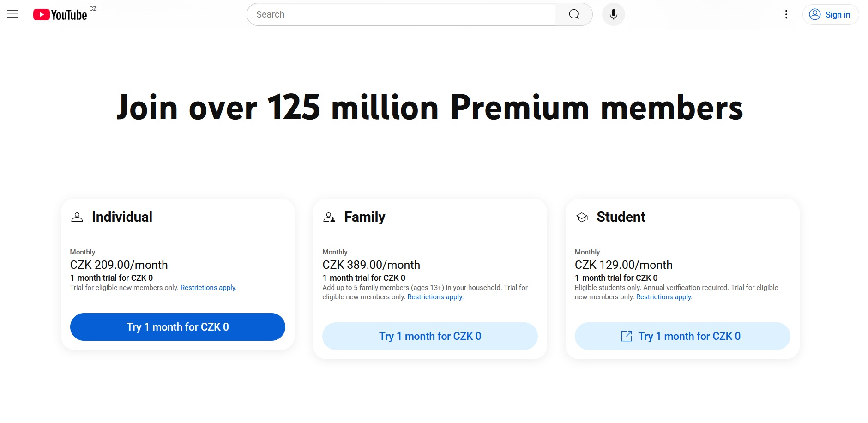868x423 pixels.
Task: Click the Individual plan person icon
Action: [x=77, y=217]
